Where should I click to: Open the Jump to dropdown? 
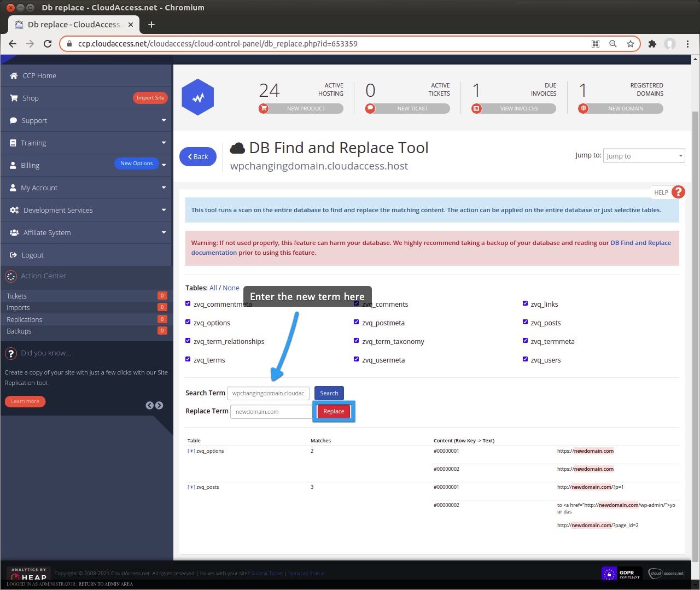tap(644, 156)
